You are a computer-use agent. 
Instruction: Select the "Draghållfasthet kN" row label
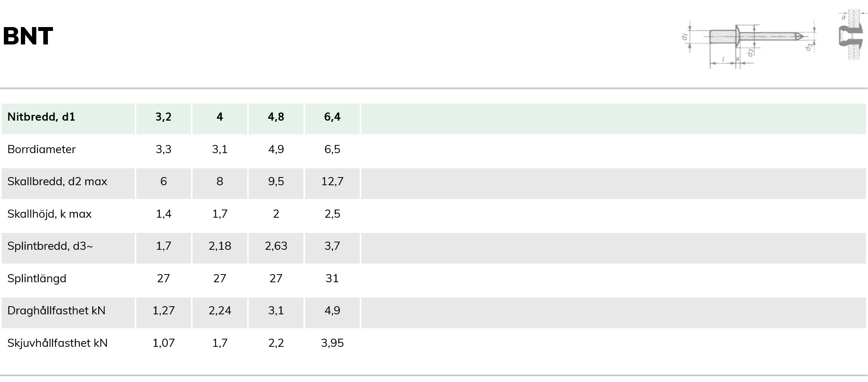point(56,310)
